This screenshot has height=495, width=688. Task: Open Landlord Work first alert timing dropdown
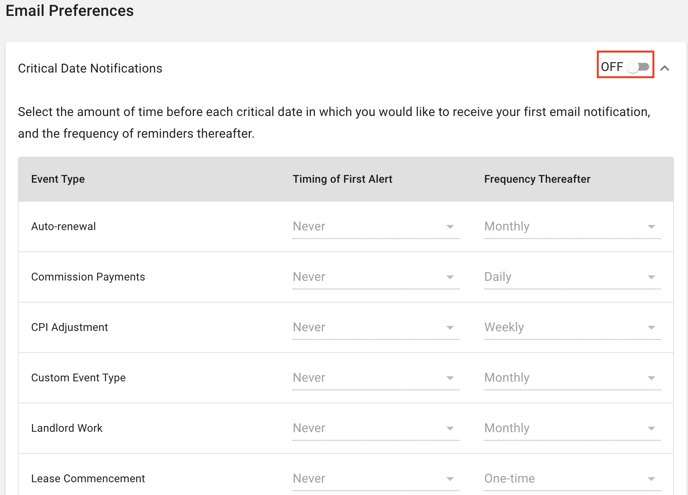point(376,429)
